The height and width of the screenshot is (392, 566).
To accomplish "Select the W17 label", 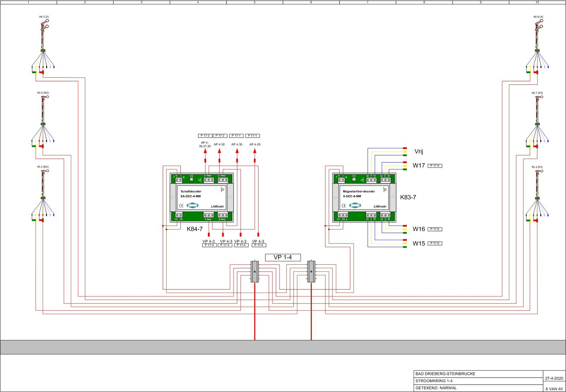I will 419,165.
